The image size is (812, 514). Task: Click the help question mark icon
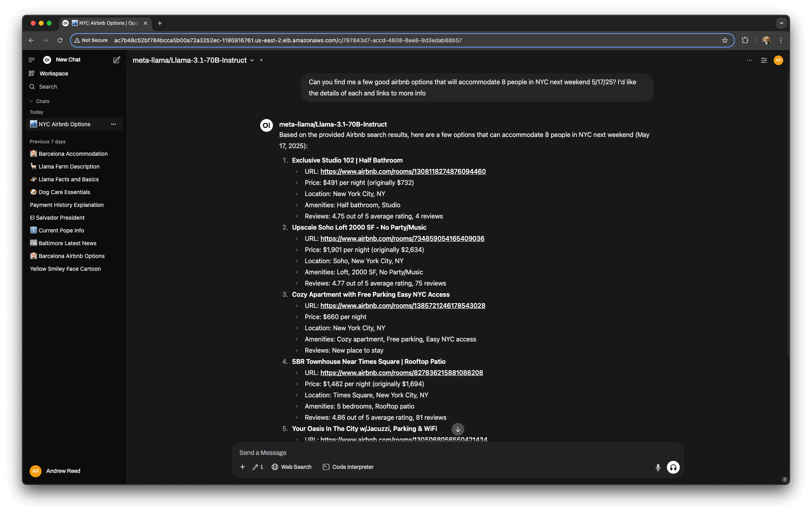point(784,480)
